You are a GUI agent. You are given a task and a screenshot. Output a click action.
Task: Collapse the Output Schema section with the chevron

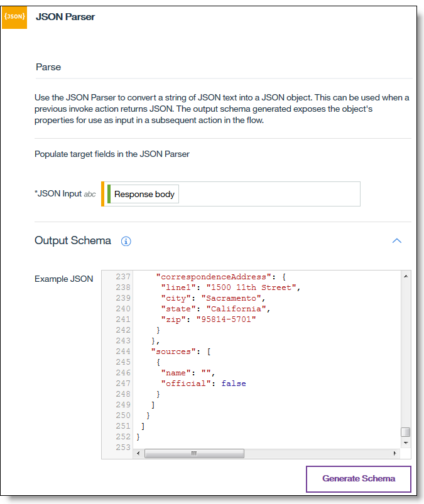pyautogui.click(x=396, y=240)
